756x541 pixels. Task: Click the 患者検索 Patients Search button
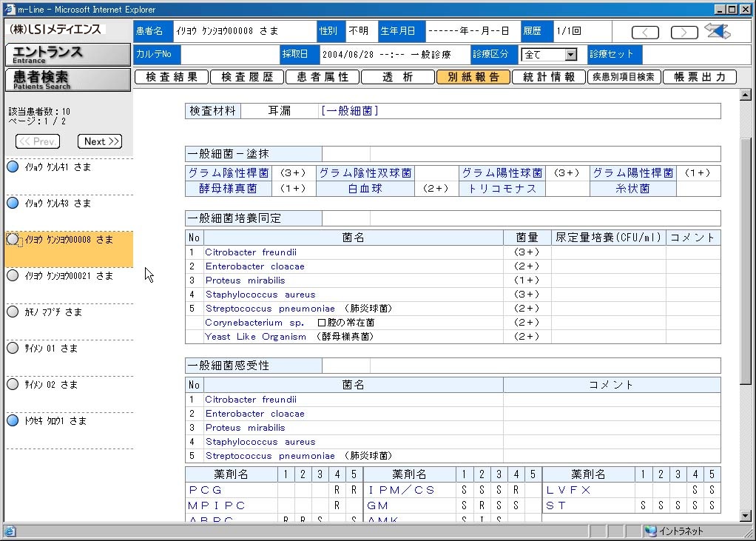click(68, 80)
